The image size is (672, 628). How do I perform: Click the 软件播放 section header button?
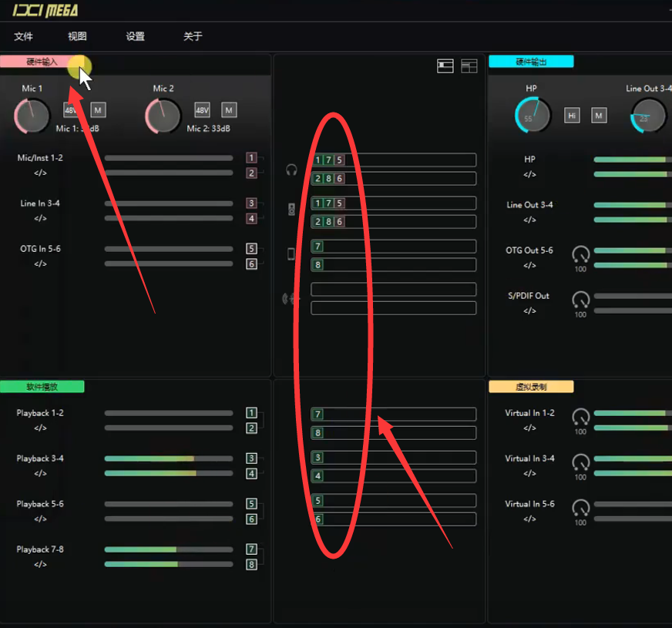42,387
